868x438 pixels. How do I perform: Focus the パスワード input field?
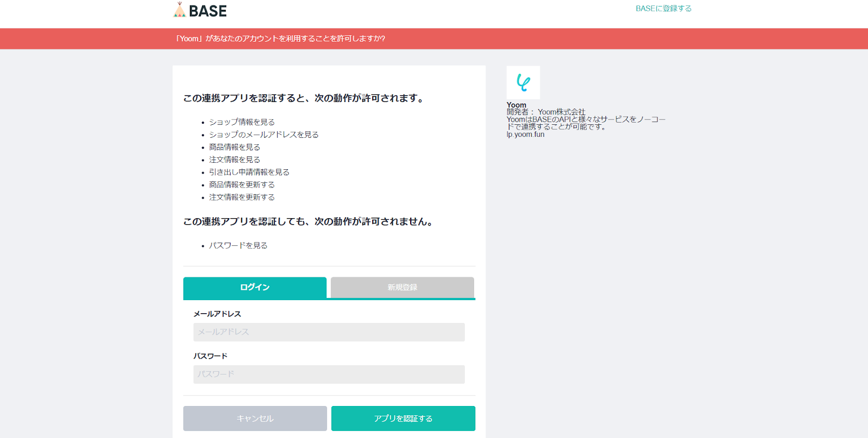[329, 374]
